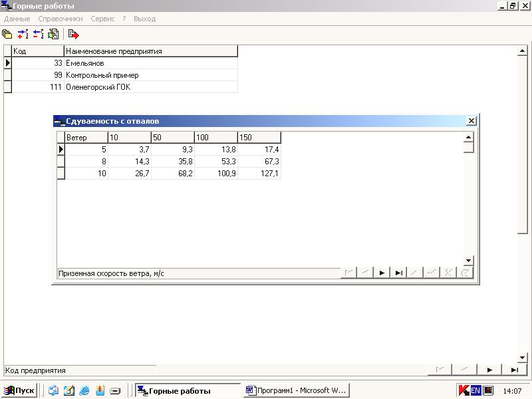Screen dimensions: 532x399
Task: Click Internet Explorer quick launch icon
Action: pos(84,390)
